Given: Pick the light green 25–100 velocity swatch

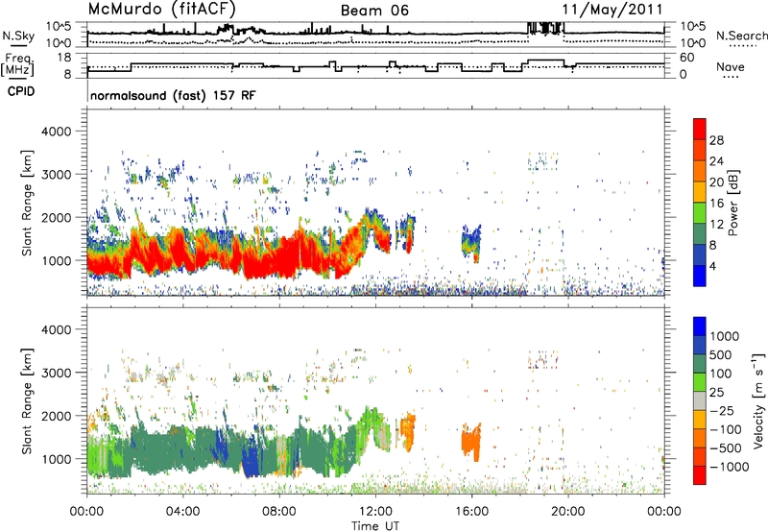Looking at the screenshot, I should coord(700,382).
